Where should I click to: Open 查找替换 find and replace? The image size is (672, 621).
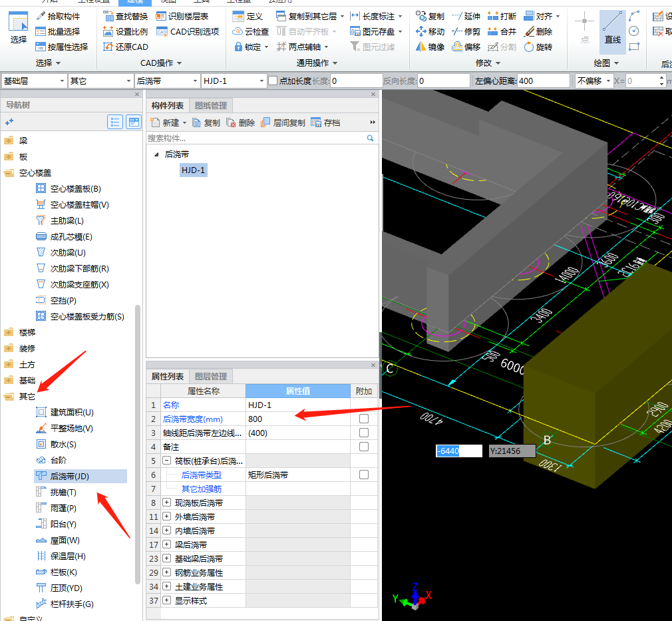pyautogui.click(x=126, y=16)
